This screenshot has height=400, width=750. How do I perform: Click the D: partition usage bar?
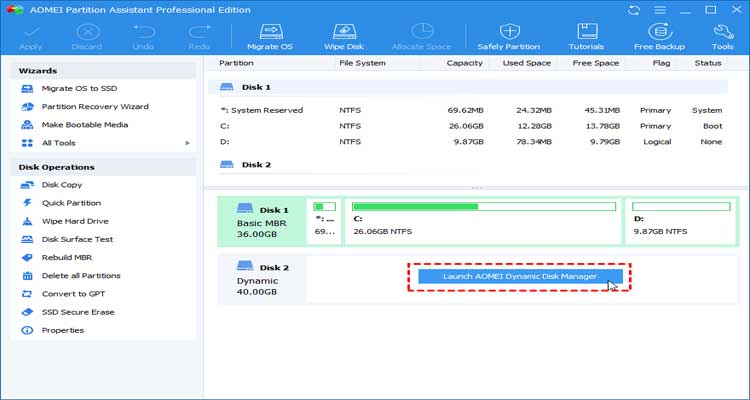681,206
